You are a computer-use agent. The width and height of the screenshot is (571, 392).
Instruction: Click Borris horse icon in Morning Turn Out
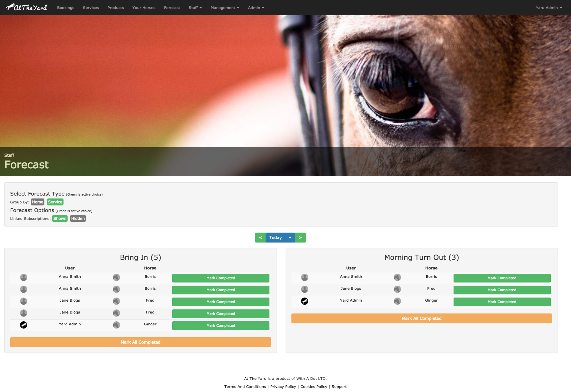397,277
